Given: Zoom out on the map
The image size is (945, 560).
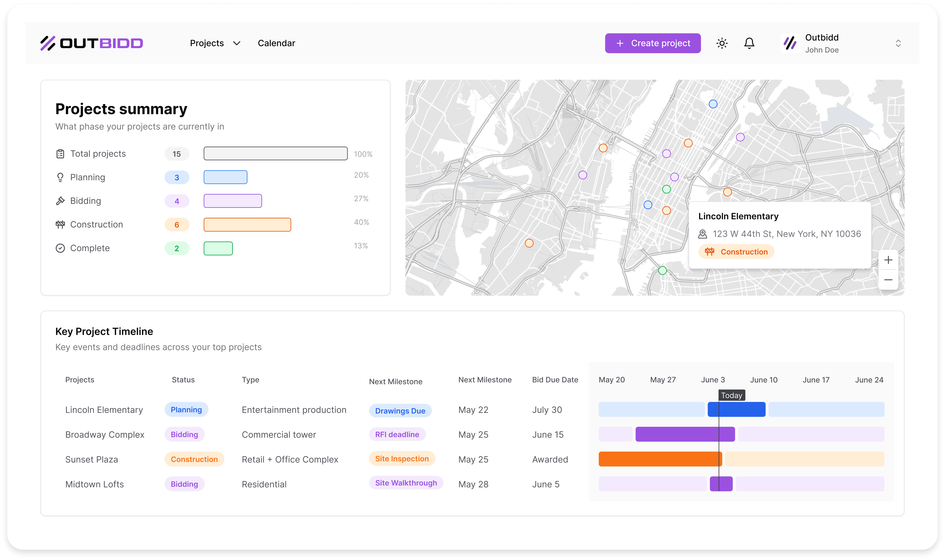Looking at the screenshot, I should [x=888, y=280].
